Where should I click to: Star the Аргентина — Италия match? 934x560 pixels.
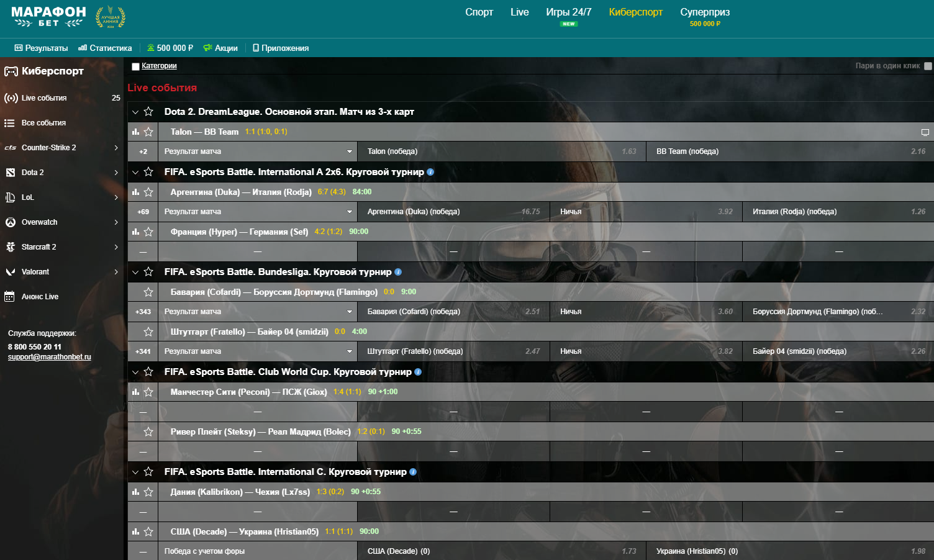point(148,192)
